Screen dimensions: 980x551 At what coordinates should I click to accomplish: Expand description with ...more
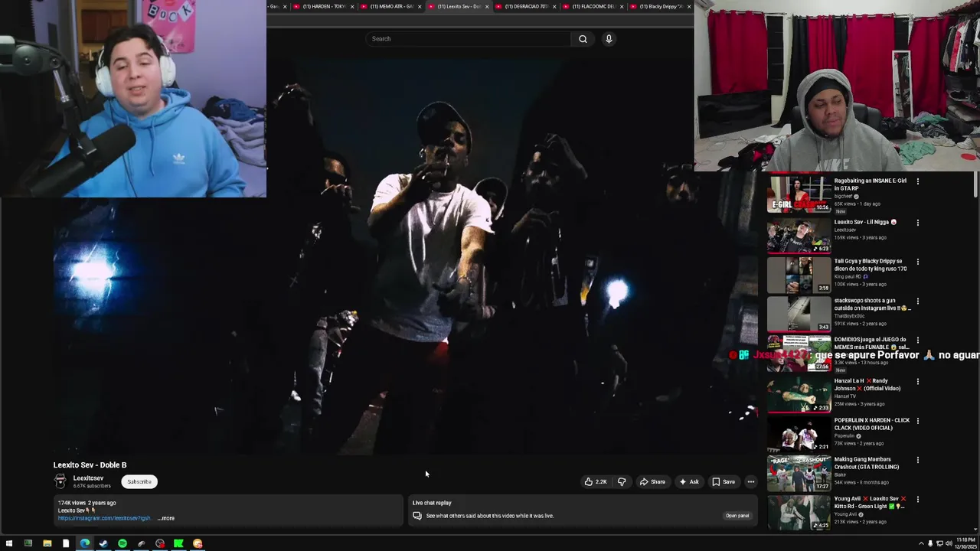click(x=166, y=518)
